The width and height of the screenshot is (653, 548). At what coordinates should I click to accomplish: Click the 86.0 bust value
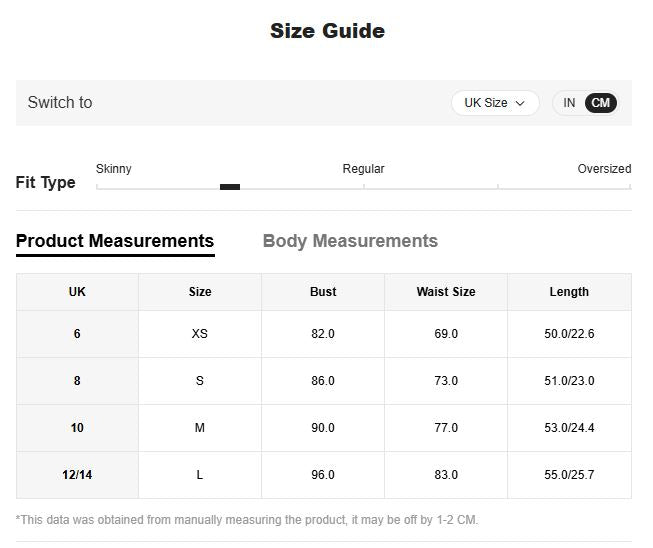click(323, 381)
